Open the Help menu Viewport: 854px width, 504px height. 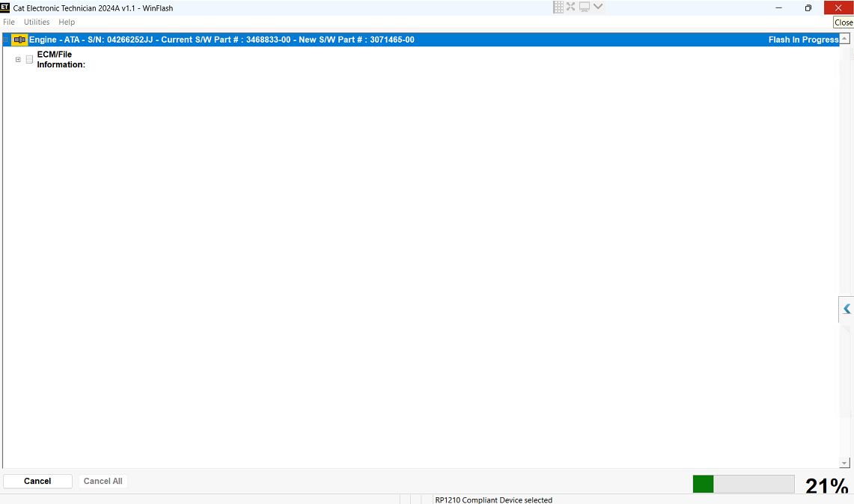pos(67,22)
